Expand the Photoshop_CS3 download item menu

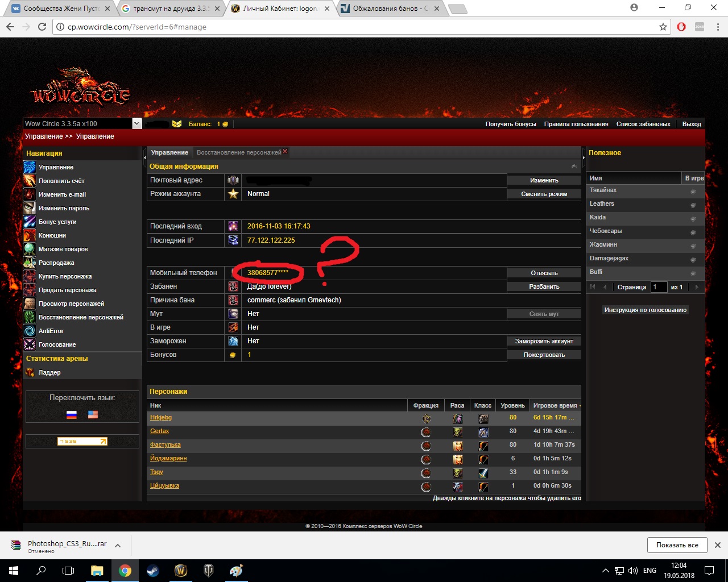(118, 546)
